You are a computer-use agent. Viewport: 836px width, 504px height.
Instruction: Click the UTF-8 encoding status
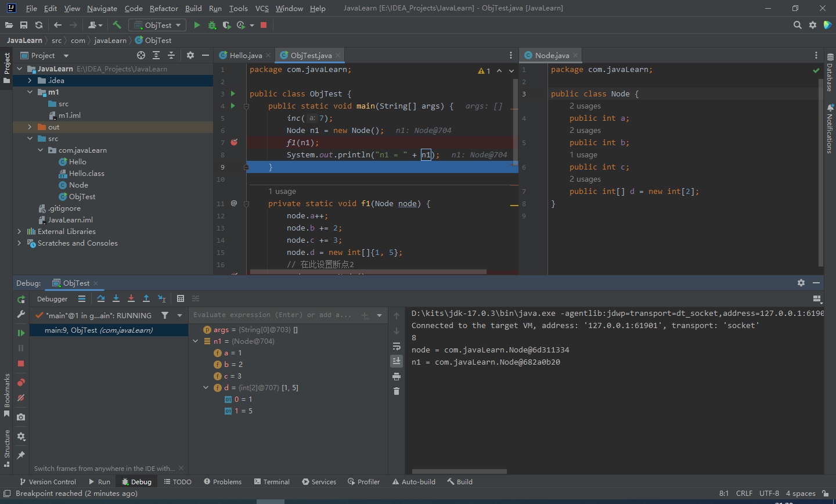pyautogui.click(x=769, y=493)
